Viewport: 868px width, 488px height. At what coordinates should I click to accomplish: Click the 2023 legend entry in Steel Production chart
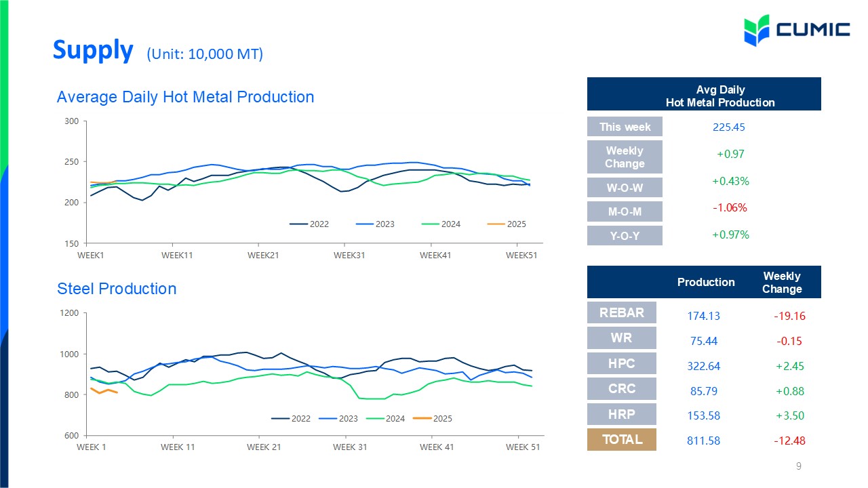click(x=338, y=418)
